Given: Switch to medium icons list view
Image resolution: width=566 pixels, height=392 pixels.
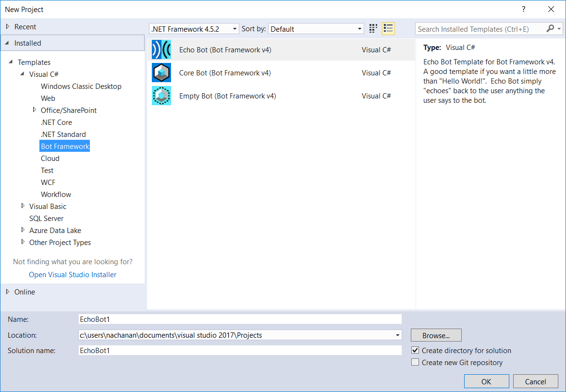Looking at the screenshot, I should point(388,29).
